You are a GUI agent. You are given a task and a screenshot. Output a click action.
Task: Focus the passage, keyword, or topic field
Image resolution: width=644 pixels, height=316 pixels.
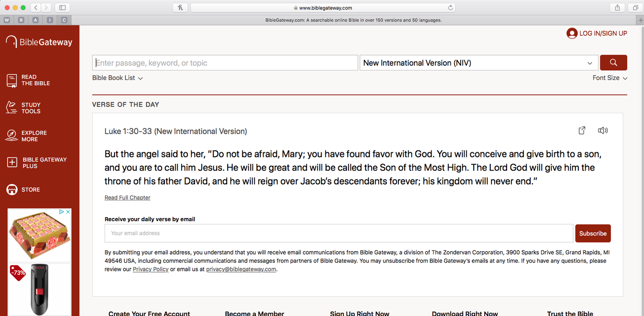pos(225,63)
